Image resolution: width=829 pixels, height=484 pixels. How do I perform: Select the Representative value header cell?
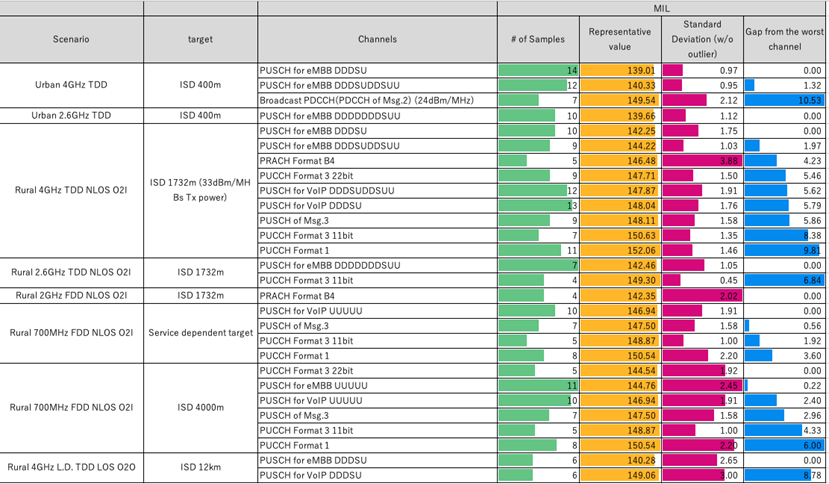[x=619, y=40]
